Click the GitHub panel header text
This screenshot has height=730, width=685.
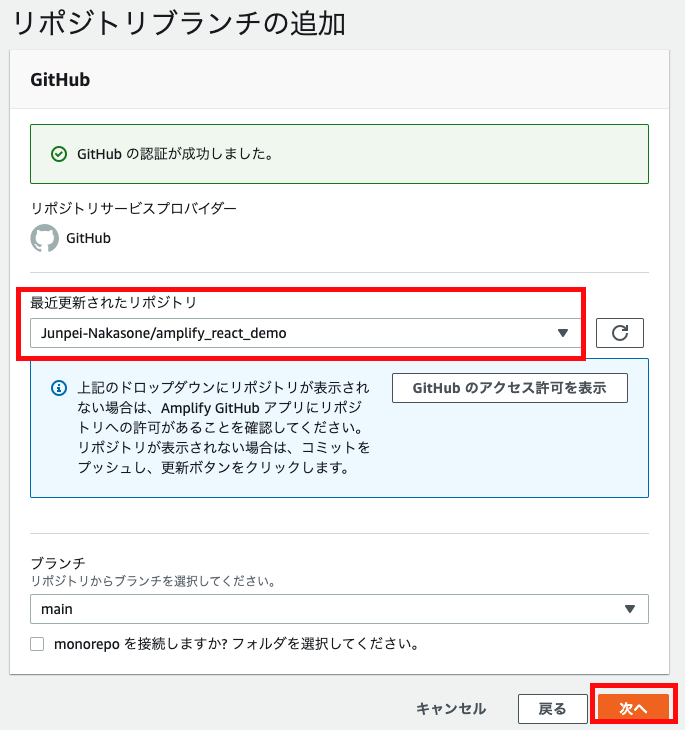click(x=60, y=80)
